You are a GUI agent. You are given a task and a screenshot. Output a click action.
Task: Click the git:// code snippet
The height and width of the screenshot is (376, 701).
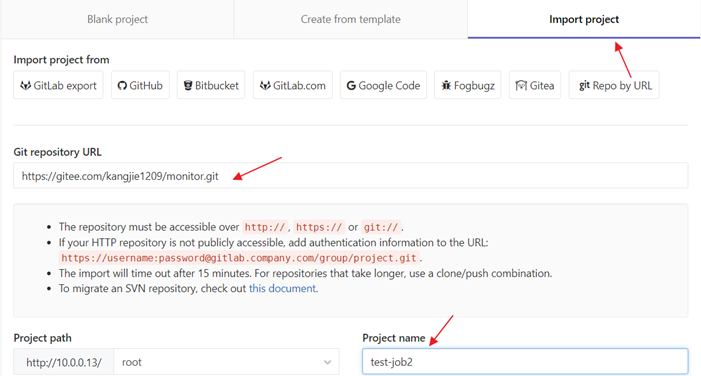tap(381, 227)
